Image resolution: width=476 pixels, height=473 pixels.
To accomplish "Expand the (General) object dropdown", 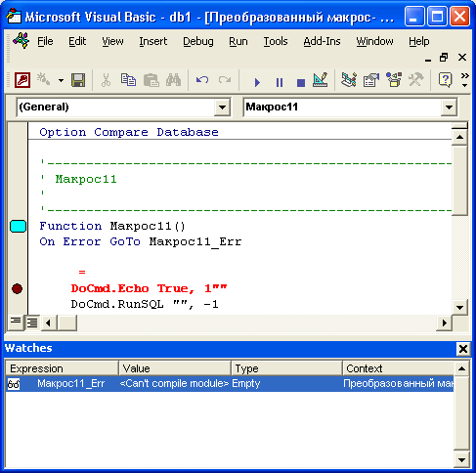I will 222,107.
